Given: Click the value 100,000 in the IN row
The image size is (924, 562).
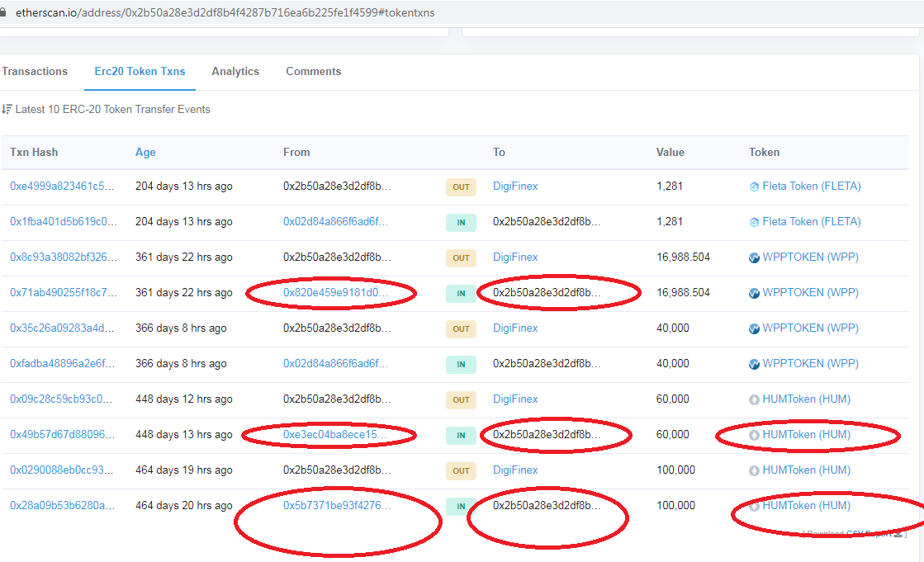Looking at the screenshot, I should (x=676, y=505).
